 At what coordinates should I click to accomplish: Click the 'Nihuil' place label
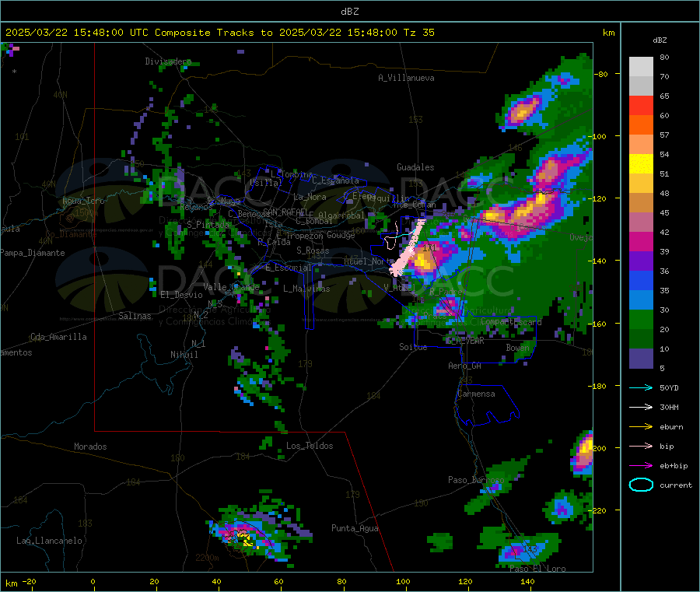184,355
